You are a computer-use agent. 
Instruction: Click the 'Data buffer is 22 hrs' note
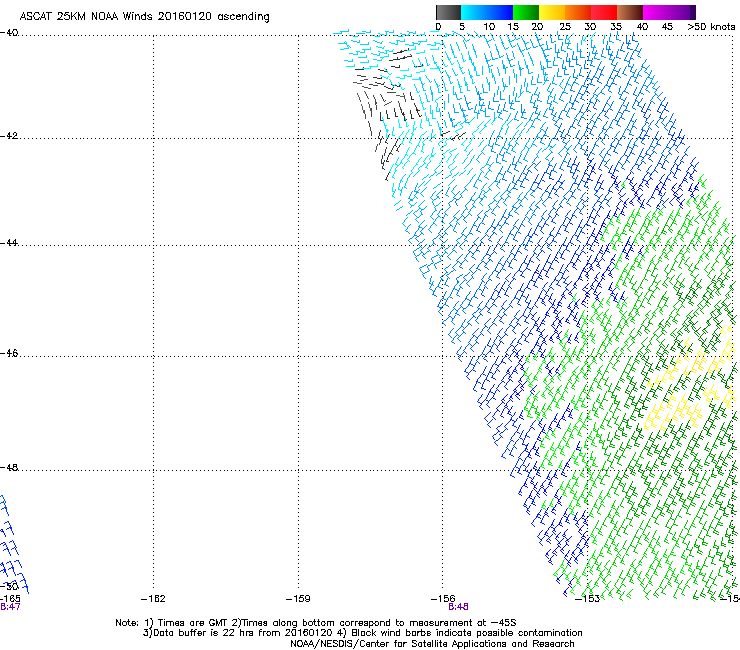pyautogui.click(x=362, y=633)
